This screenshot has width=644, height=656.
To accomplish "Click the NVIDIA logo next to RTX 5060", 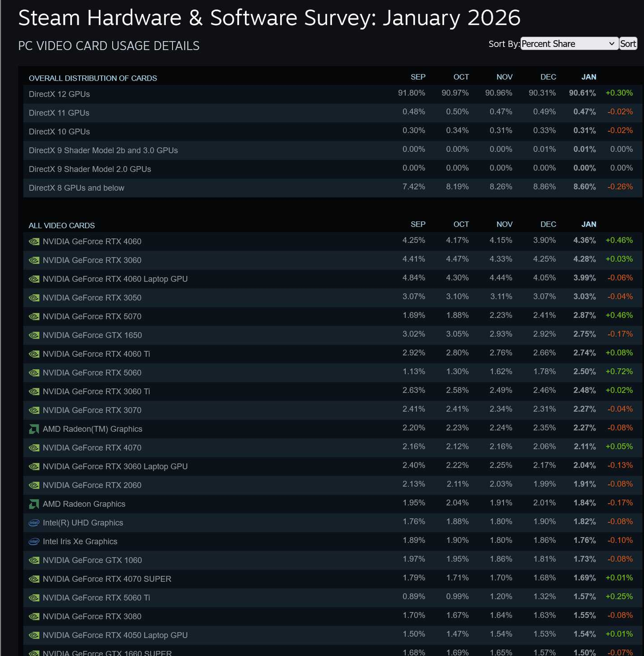I will point(34,373).
